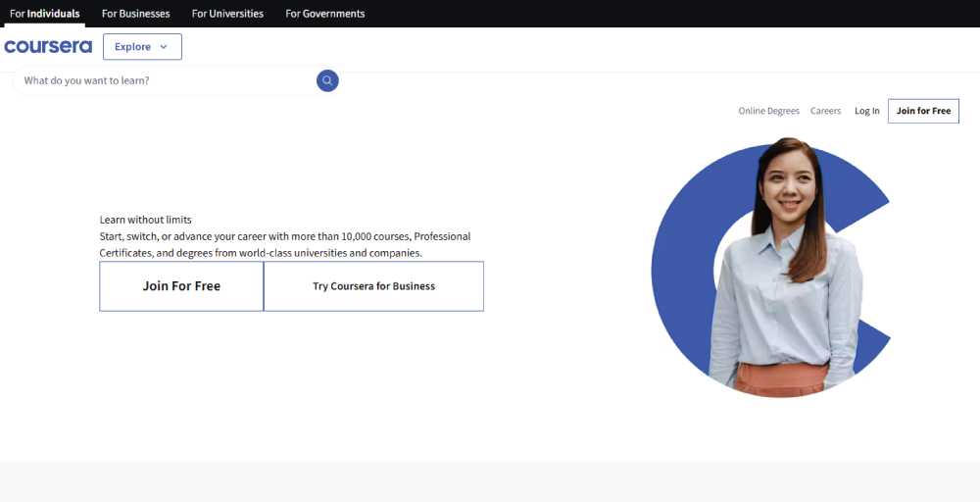Visit the Careers link

(825, 111)
